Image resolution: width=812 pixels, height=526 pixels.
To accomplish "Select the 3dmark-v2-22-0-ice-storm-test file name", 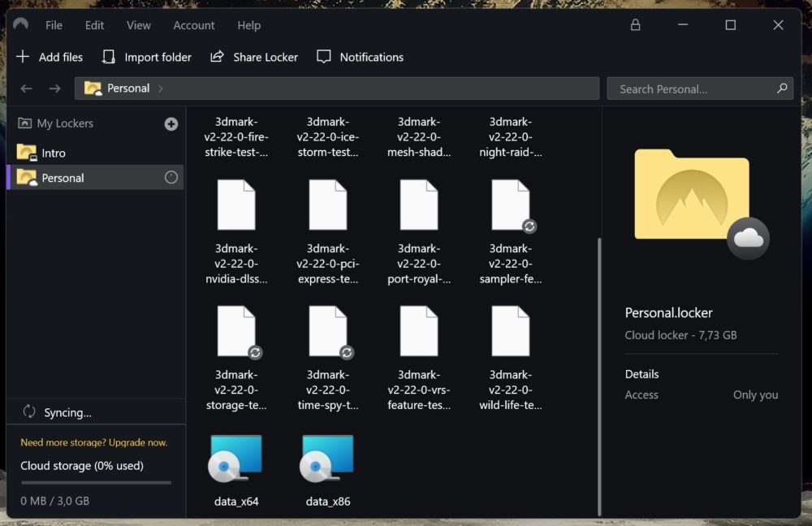I will pos(328,136).
